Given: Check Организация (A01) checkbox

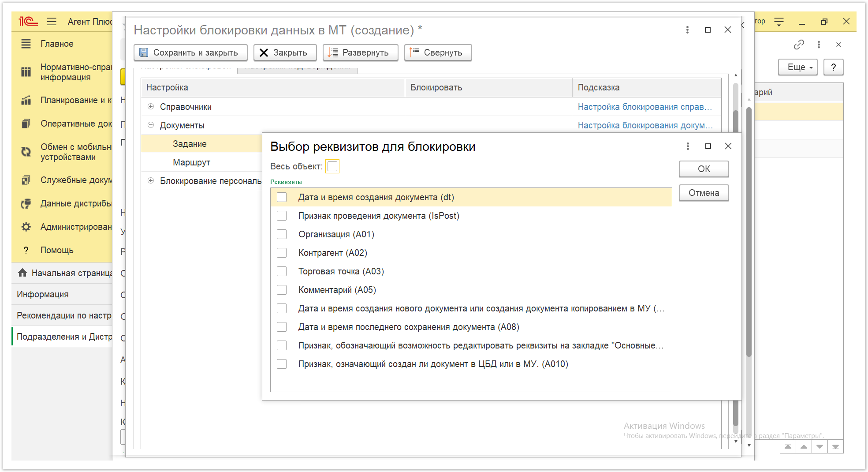Looking at the screenshot, I should (x=282, y=234).
